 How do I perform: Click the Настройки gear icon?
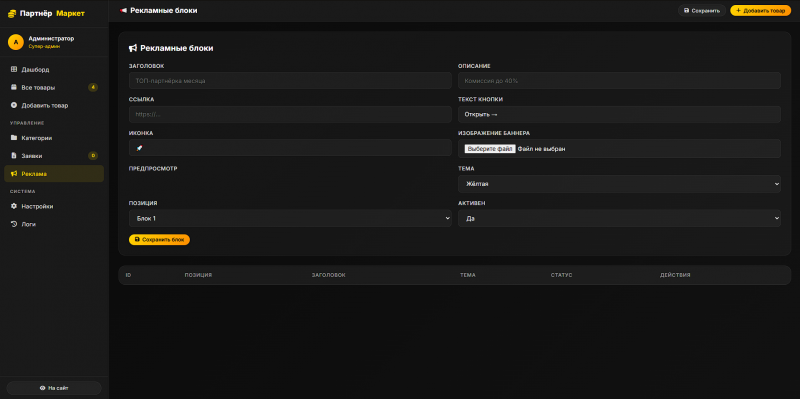(x=14, y=206)
